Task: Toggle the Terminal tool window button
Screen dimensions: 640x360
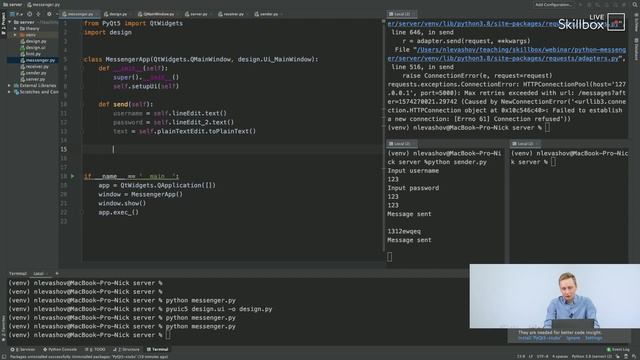Action: point(158,349)
